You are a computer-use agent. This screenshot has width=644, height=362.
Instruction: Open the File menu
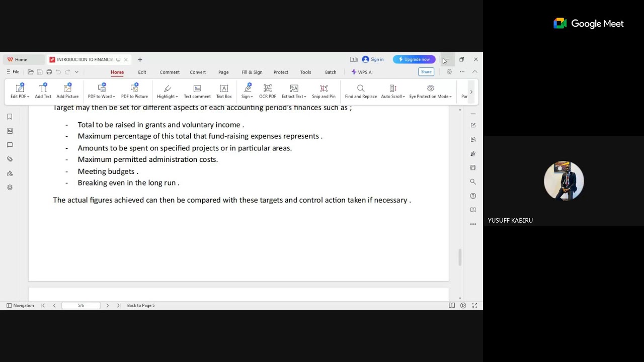(x=13, y=72)
